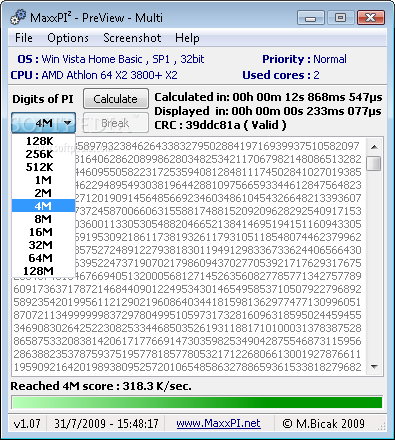The width and height of the screenshot is (395, 440).
Task: Select 8M digits option
Action: coord(43,219)
